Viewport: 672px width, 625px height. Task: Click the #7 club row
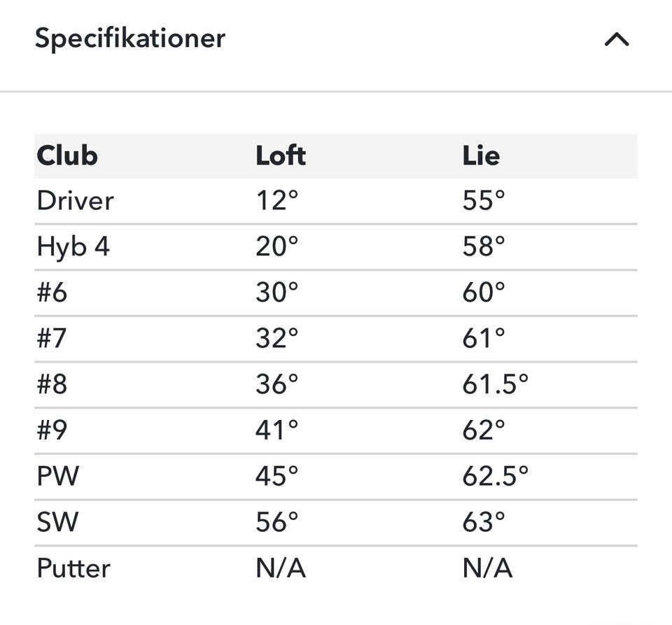coord(336,339)
